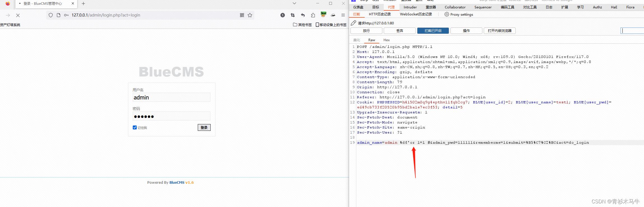Select the 拦截 intercept sub-tab
Viewport: 644px width, 207px height.
357,14
